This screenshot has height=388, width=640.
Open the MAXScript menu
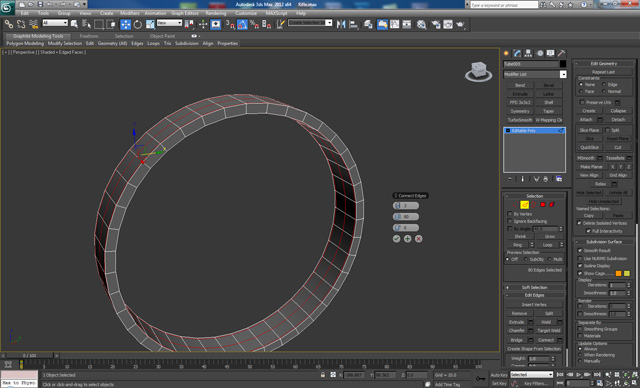(276, 13)
